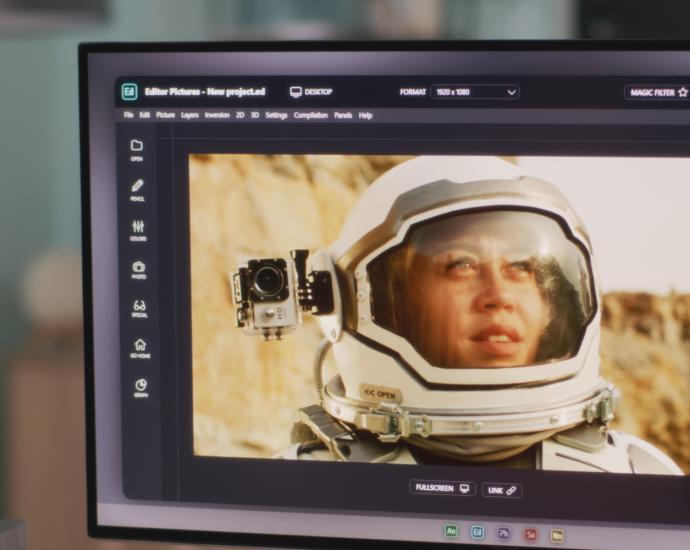690x550 pixels.
Task: Open the Picture menu
Action: 165,115
